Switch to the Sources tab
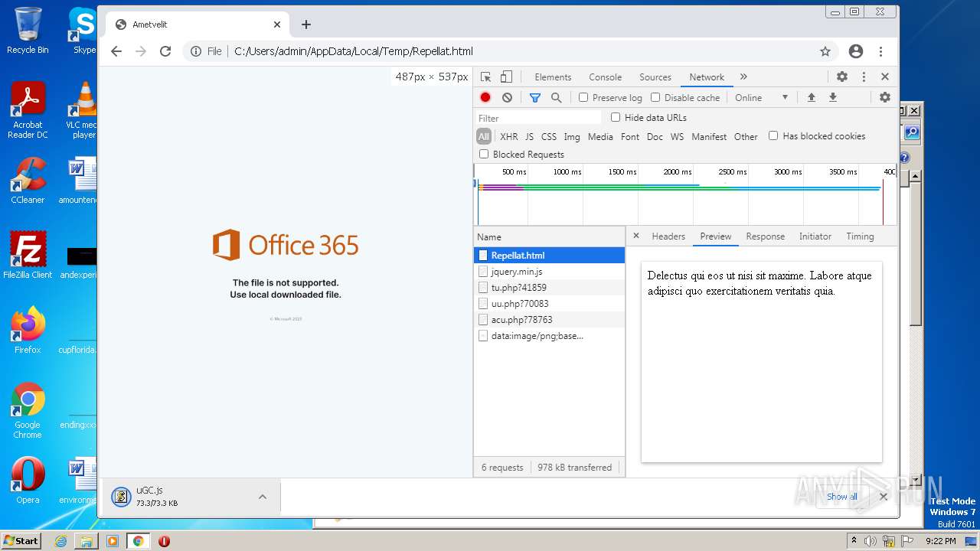This screenshot has width=980, height=551. pyautogui.click(x=655, y=77)
